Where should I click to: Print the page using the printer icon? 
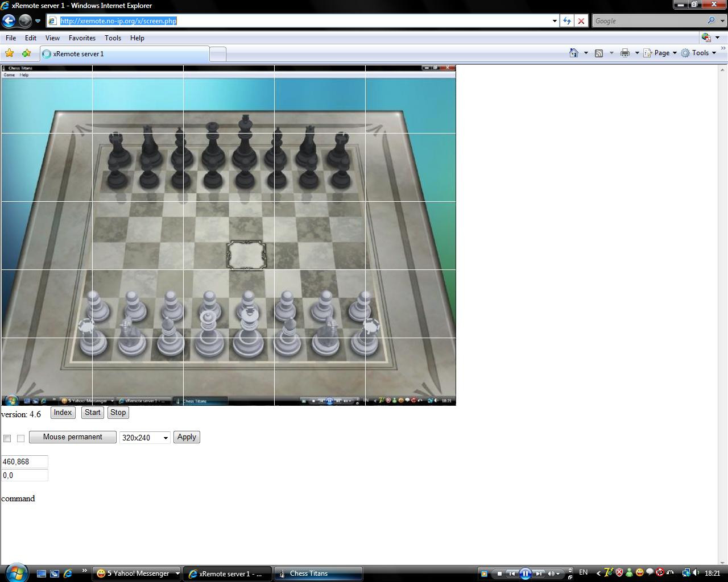pos(625,53)
